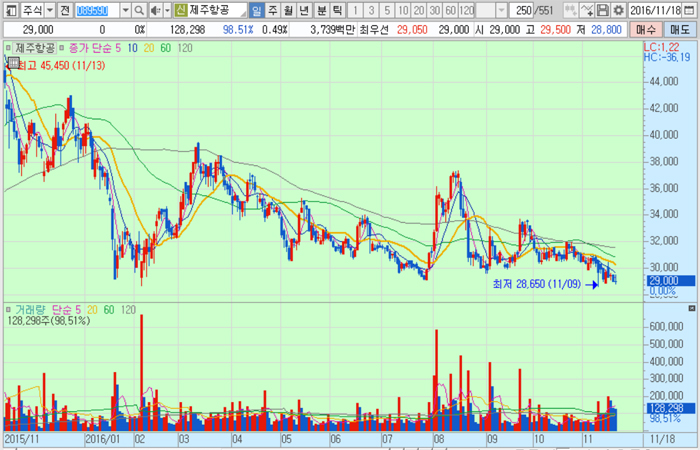Viewport: 700px width, 450px height.
Task: Click the 제주항공 price legend color marker
Action: point(10,47)
